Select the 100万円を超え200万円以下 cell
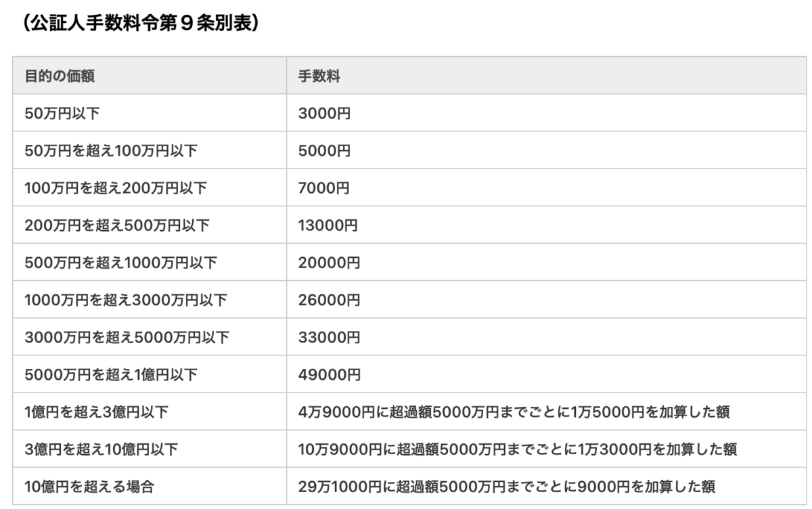This screenshot has height=509, width=812. [x=116, y=187]
